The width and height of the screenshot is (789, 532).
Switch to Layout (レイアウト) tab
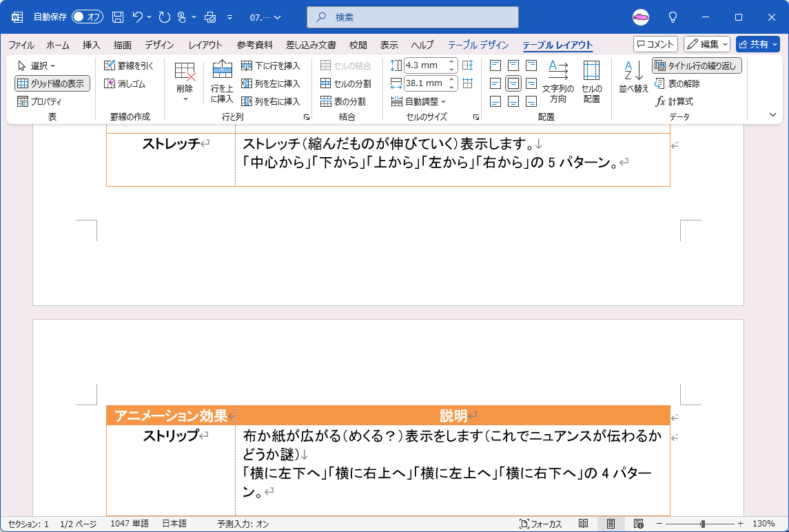pos(205,45)
